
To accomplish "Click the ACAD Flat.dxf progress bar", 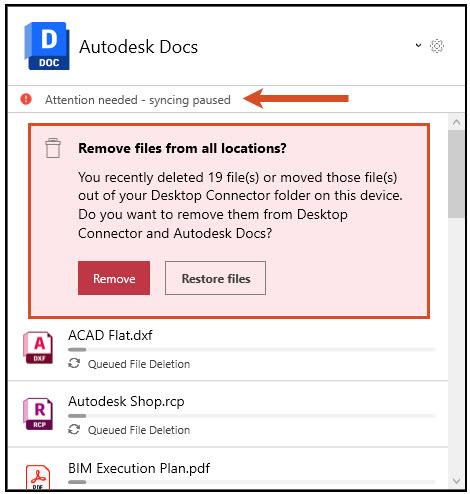I will point(252,350).
